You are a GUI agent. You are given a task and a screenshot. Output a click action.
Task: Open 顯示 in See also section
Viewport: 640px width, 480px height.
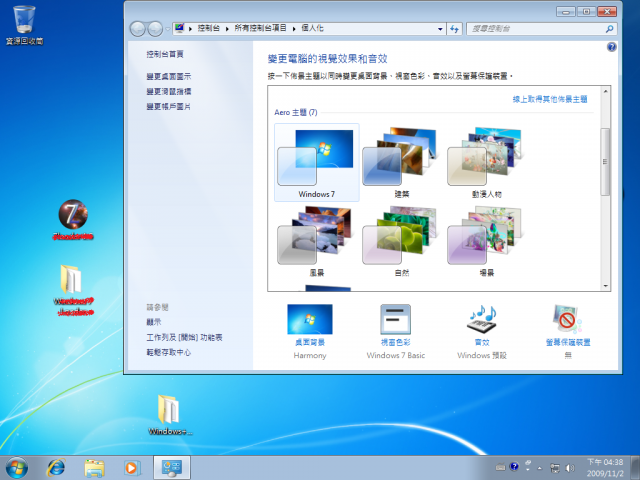(x=153, y=322)
